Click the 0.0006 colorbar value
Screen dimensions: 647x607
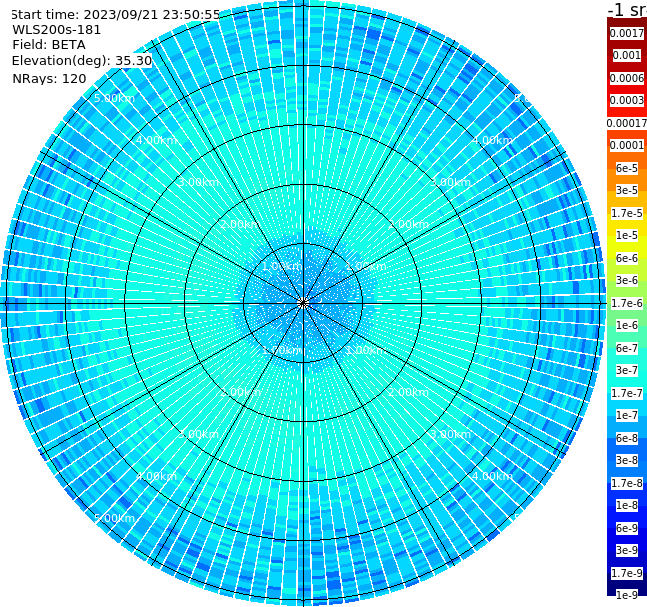pos(627,78)
